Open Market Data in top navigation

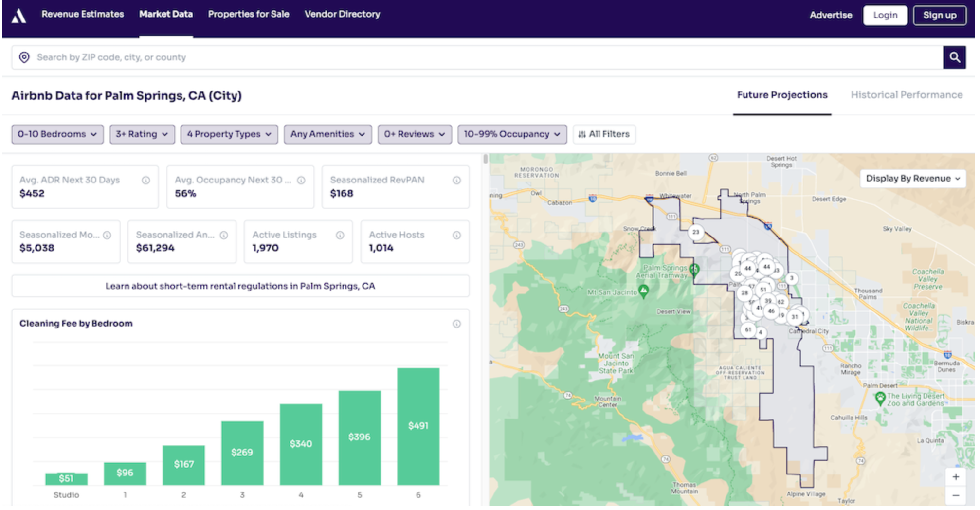[x=166, y=14]
